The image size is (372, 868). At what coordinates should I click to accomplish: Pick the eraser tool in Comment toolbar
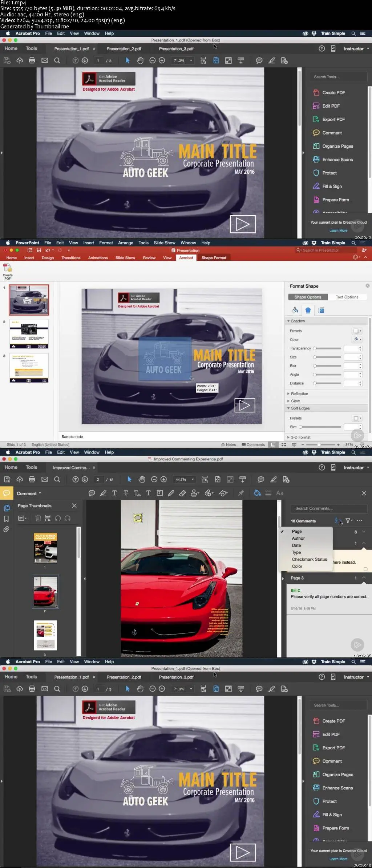(x=182, y=493)
